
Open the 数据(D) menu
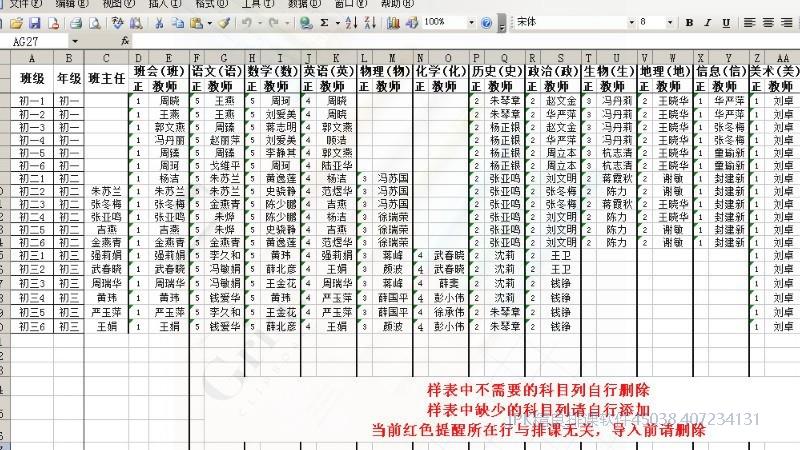pos(305,4)
